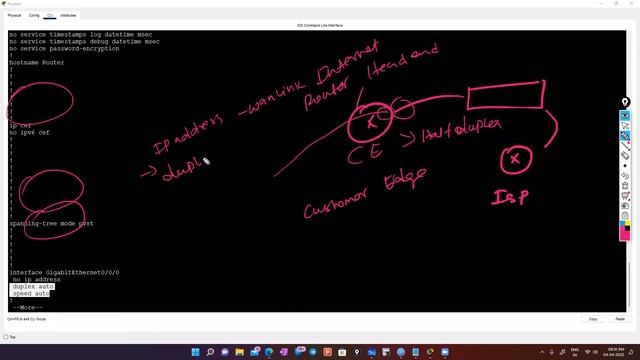Screen dimensions: 640x360
Task: Click the 'interface GigabitEthernet0/0/0' line
Action: coord(64,272)
